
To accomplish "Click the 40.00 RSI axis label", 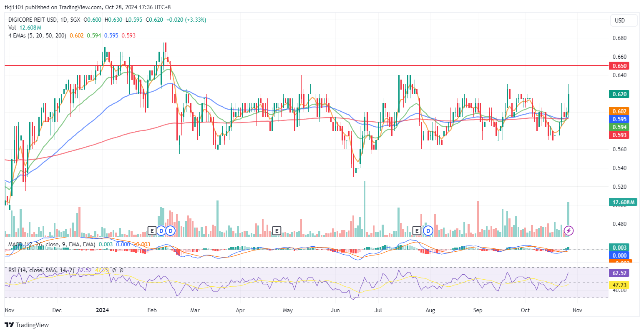I will pyautogui.click(x=619, y=290).
